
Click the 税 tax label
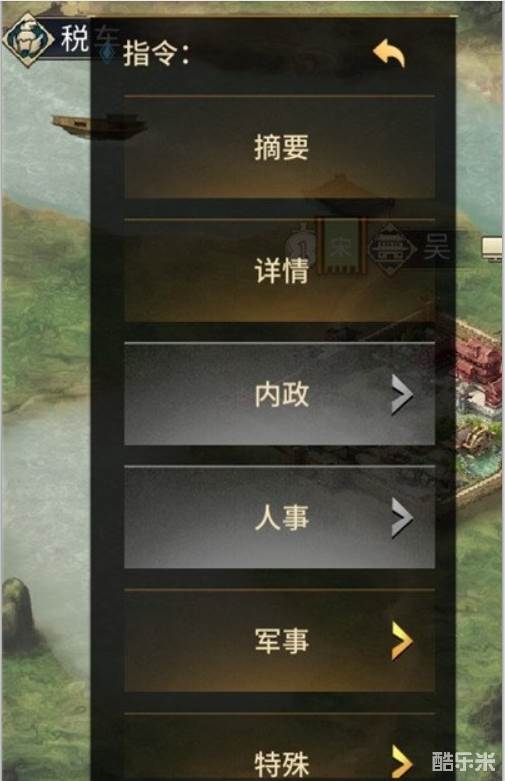coord(75,38)
